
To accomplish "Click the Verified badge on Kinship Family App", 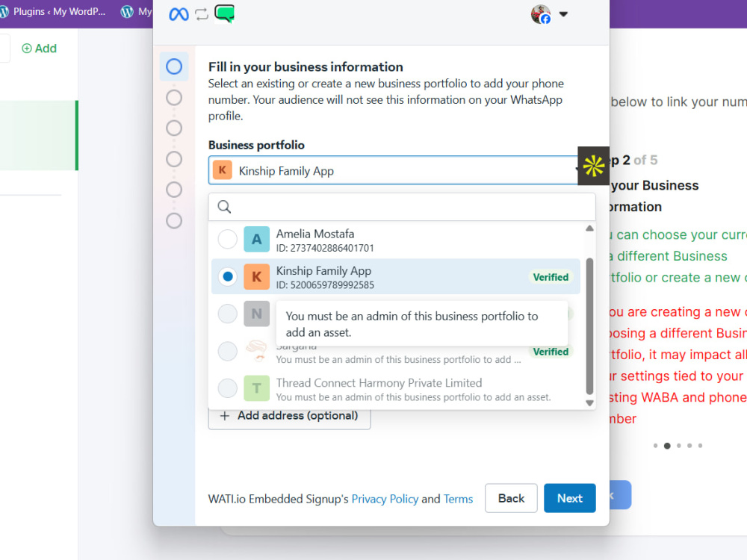I will (x=551, y=277).
